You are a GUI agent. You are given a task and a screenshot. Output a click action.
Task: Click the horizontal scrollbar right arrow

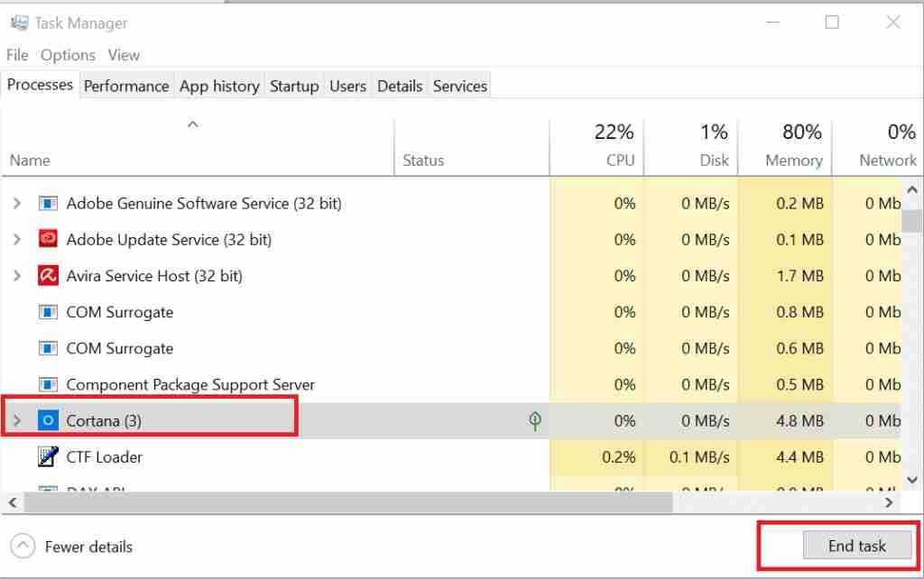pyautogui.click(x=889, y=502)
